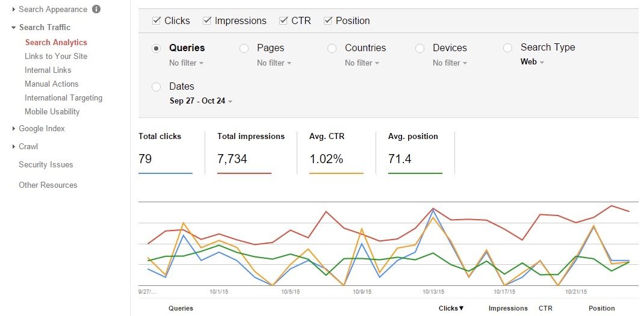Sort table by Impressions column
Viewport: 644px width, 316px height.
(508, 308)
